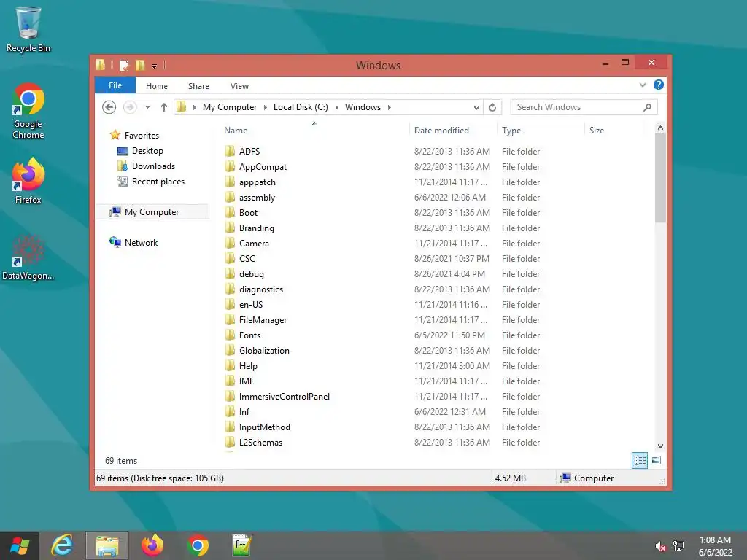Select the AppCompat folder icon
This screenshot has height=560, width=747.
(230, 167)
